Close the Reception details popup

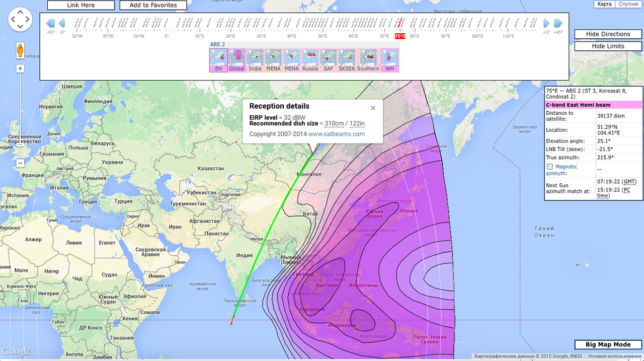(x=373, y=108)
